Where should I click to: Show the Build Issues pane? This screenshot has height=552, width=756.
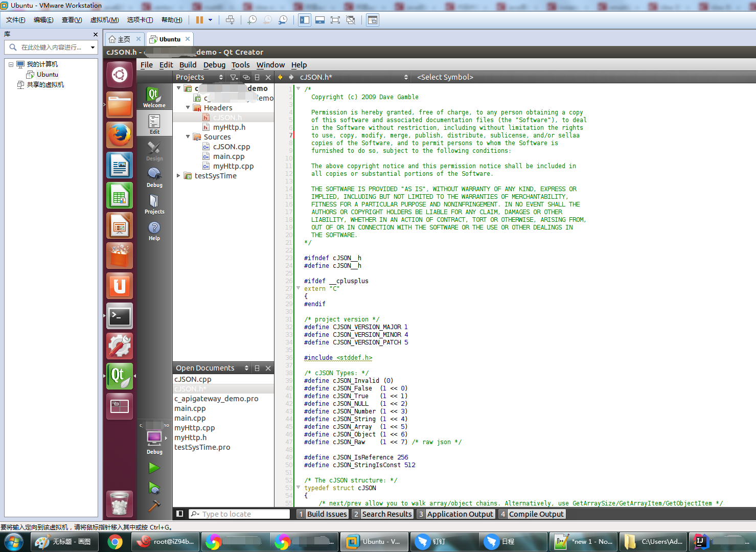[x=323, y=514]
